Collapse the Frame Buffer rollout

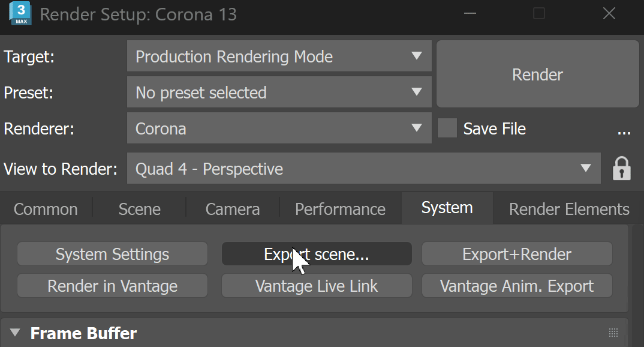(15, 333)
